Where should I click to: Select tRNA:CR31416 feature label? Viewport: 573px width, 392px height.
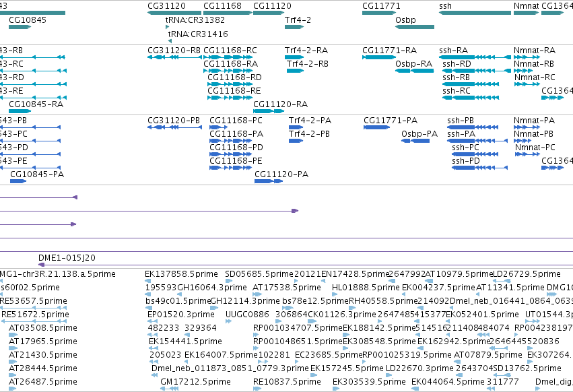pyautogui.click(x=198, y=34)
